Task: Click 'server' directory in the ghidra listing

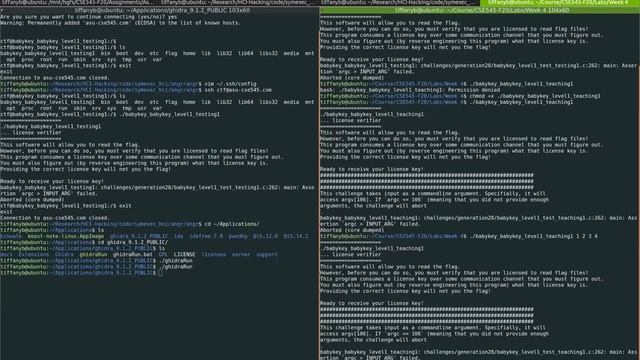Action: coord(241,254)
